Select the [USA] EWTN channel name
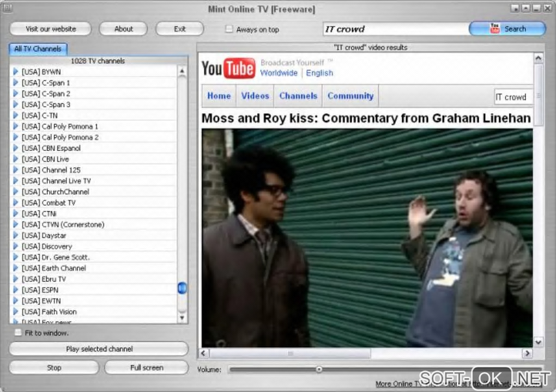 tap(41, 301)
